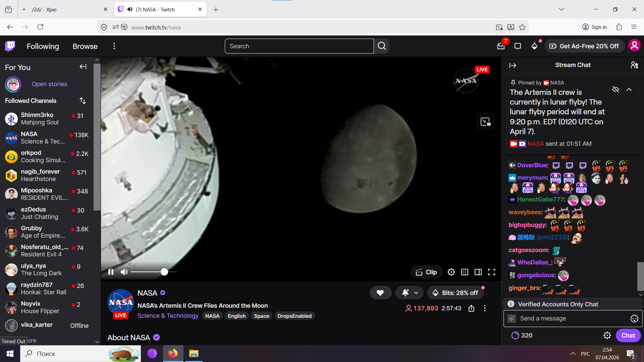Open the Twitch home logo
The width and height of the screenshot is (644, 362).
point(10,46)
